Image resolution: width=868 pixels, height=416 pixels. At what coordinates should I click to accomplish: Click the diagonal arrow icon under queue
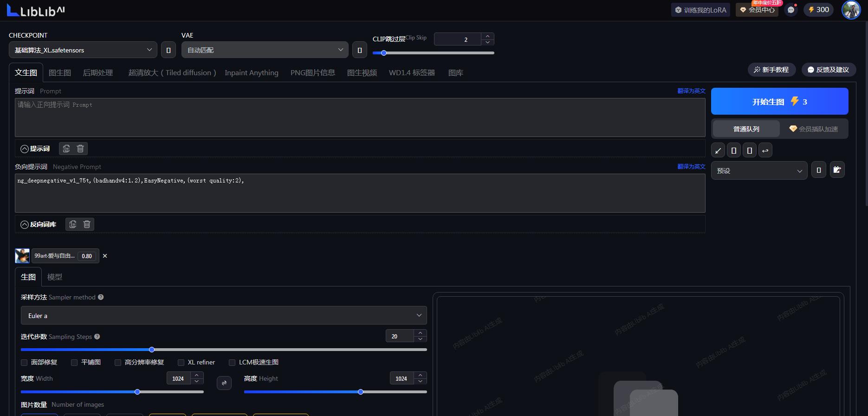click(718, 150)
